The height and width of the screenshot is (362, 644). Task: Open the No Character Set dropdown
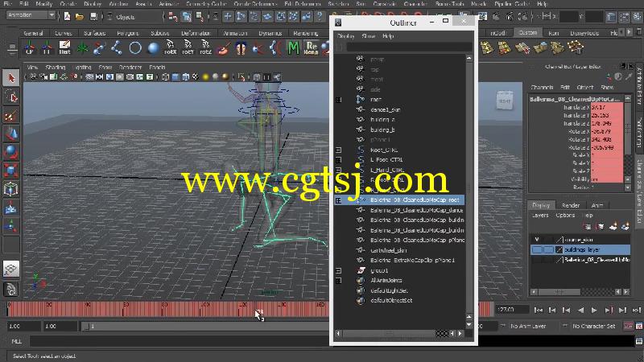[594, 326]
